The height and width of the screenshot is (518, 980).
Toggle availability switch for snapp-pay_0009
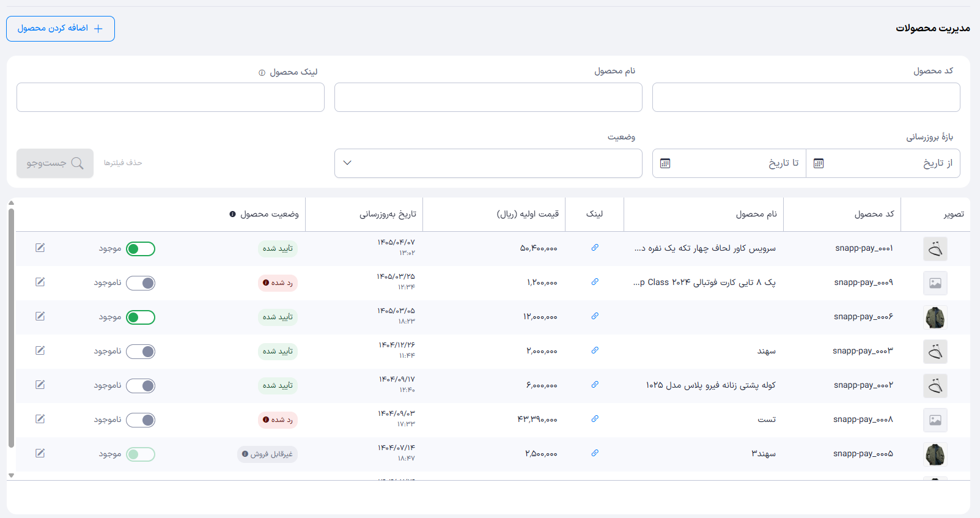tap(141, 283)
